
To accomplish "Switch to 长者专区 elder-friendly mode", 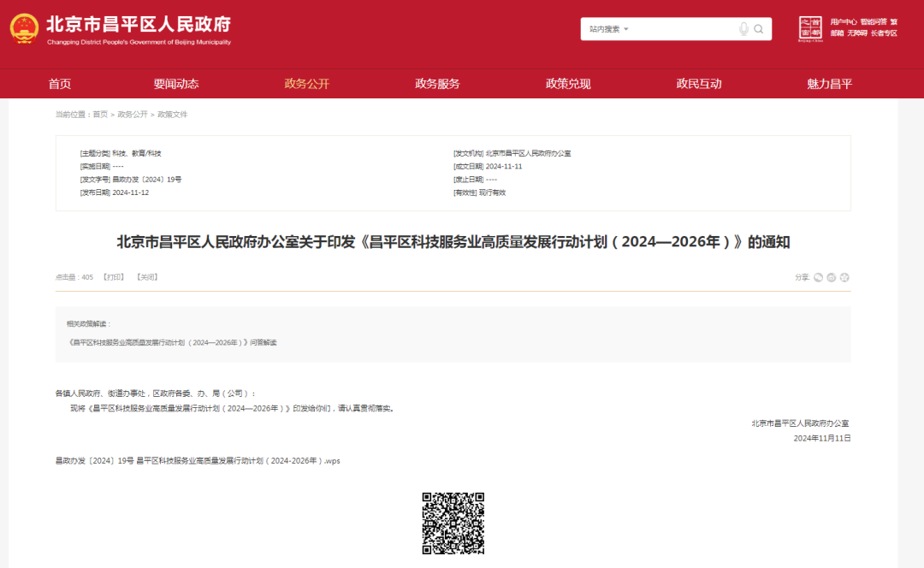I will 884,33.
